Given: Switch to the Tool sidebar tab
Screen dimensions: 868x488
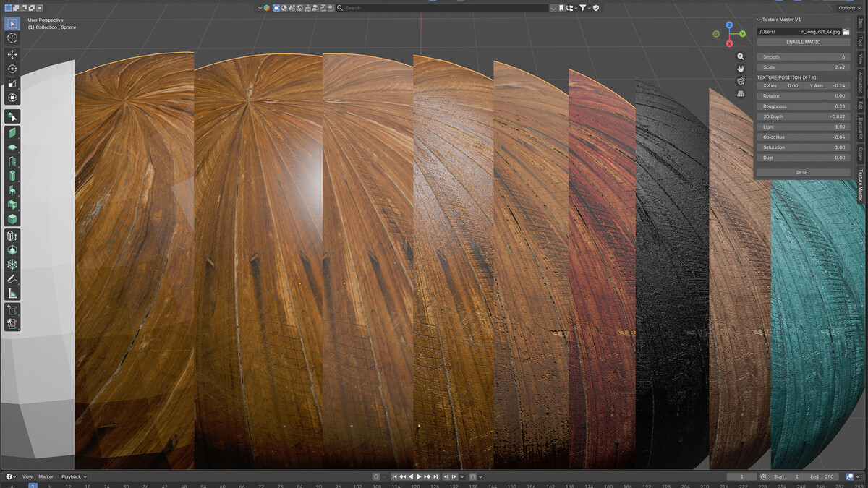Looking at the screenshot, I should tap(860, 42).
